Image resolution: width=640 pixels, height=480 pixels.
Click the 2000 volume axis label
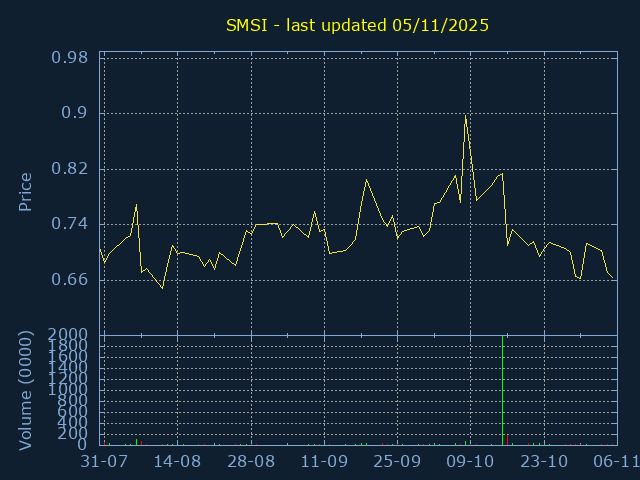coord(67,335)
